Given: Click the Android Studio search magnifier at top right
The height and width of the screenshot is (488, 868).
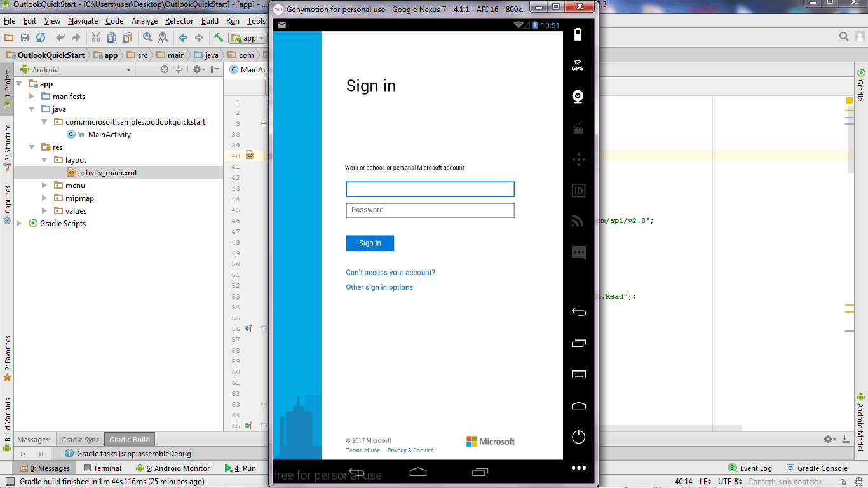Looking at the screenshot, I should click(x=844, y=37).
